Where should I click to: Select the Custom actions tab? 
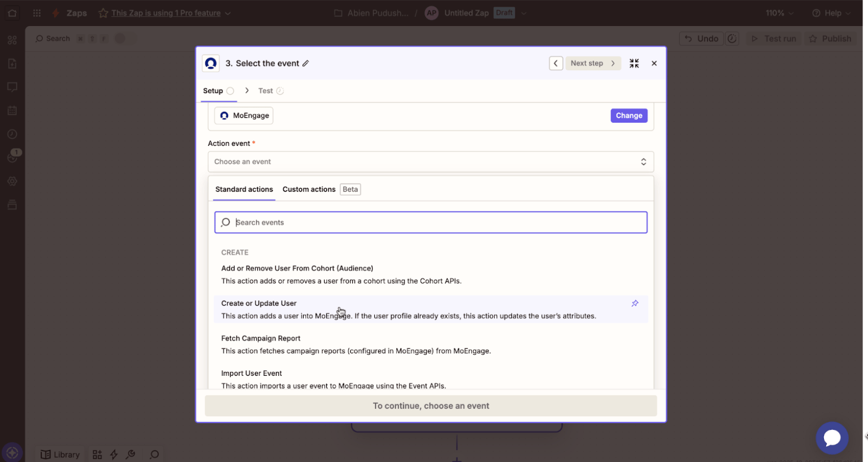pos(309,190)
